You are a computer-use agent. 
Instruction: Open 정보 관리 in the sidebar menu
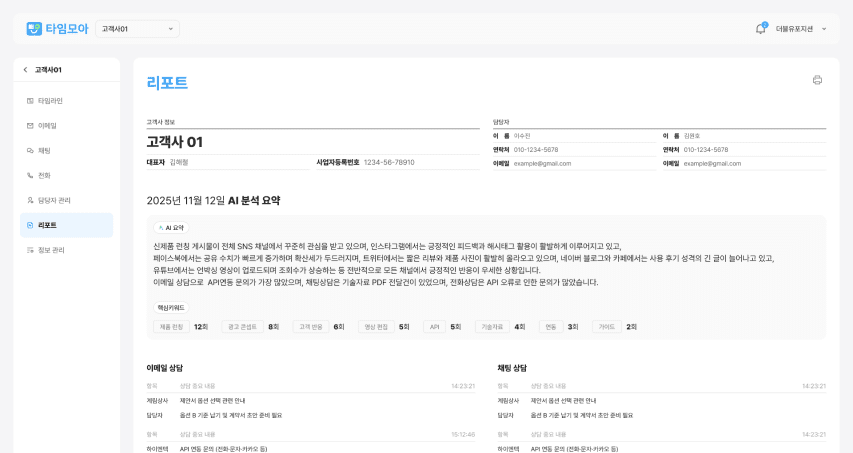click(x=51, y=250)
